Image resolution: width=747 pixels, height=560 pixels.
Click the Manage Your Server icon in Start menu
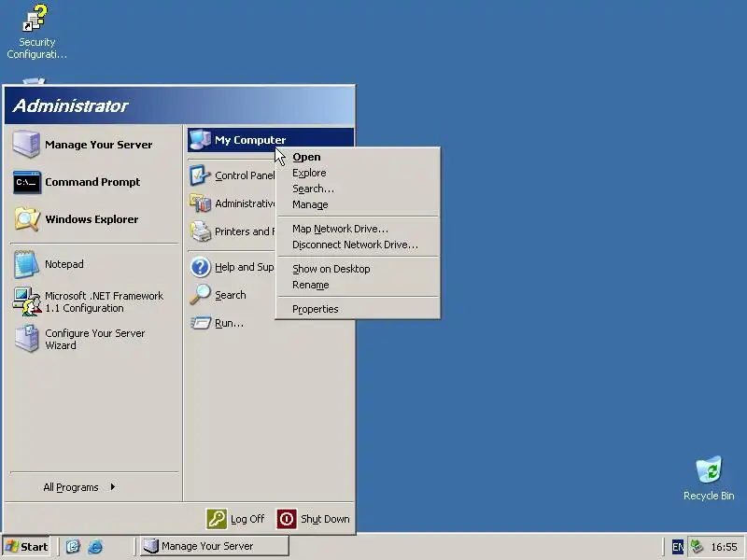[x=26, y=144]
